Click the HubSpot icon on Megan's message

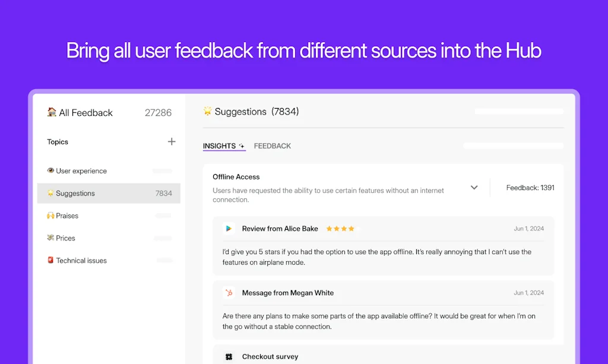click(229, 293)
